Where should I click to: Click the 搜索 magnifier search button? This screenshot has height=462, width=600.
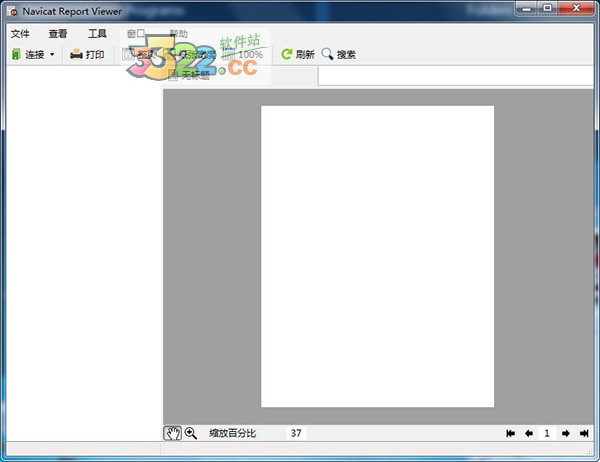(338, 54)
